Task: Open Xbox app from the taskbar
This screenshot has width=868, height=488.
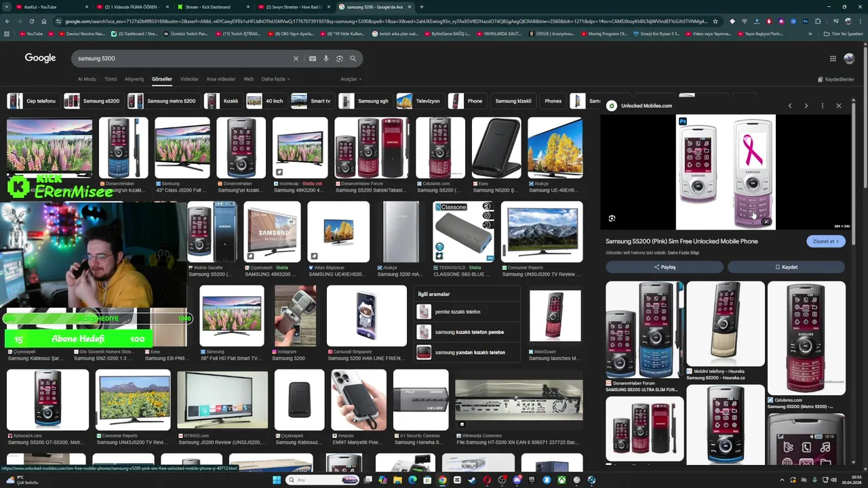Action: [x=562, y=480]
